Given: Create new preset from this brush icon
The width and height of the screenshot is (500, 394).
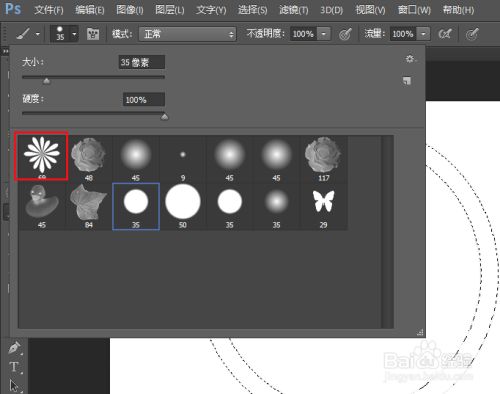Looking at the screenshot, I should (x=407, y=81).
